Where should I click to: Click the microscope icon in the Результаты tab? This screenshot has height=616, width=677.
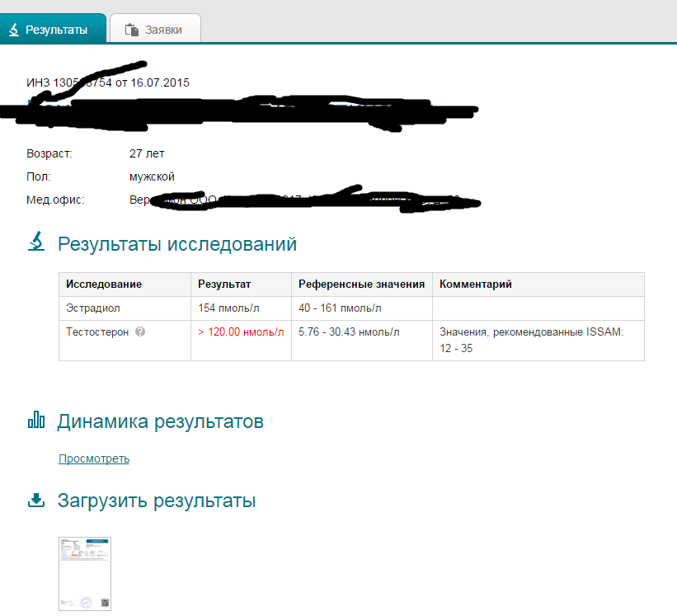click(13, 30)
